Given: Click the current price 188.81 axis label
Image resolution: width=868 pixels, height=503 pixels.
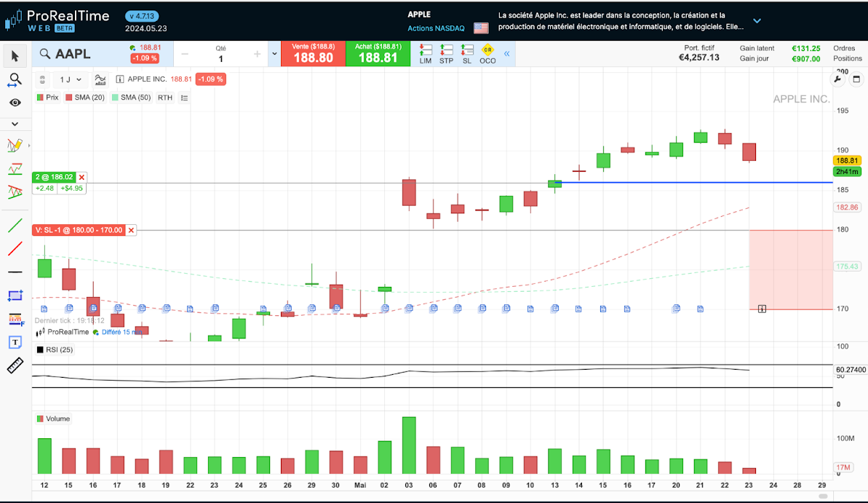Looking at the screenshot, I should tap(847, 161).
